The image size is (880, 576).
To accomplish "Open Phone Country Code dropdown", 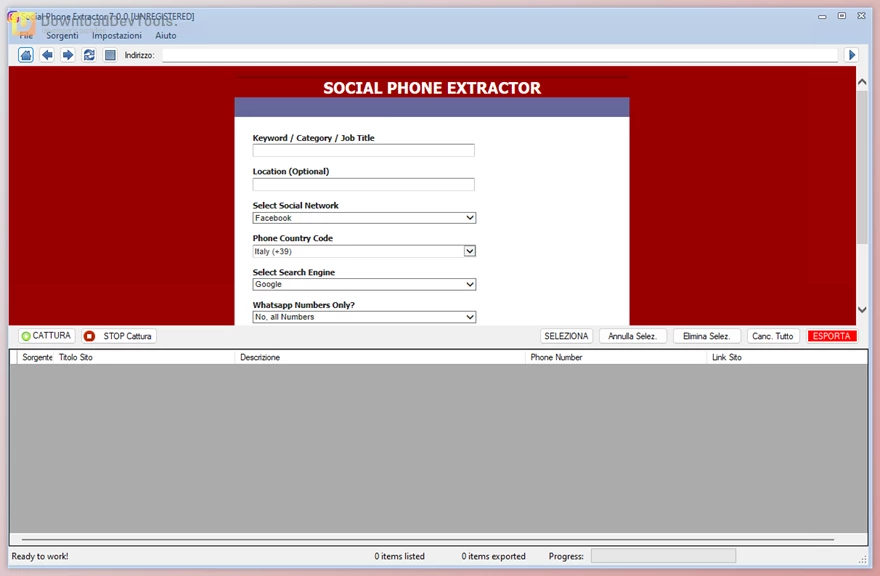I will (364, 251).
